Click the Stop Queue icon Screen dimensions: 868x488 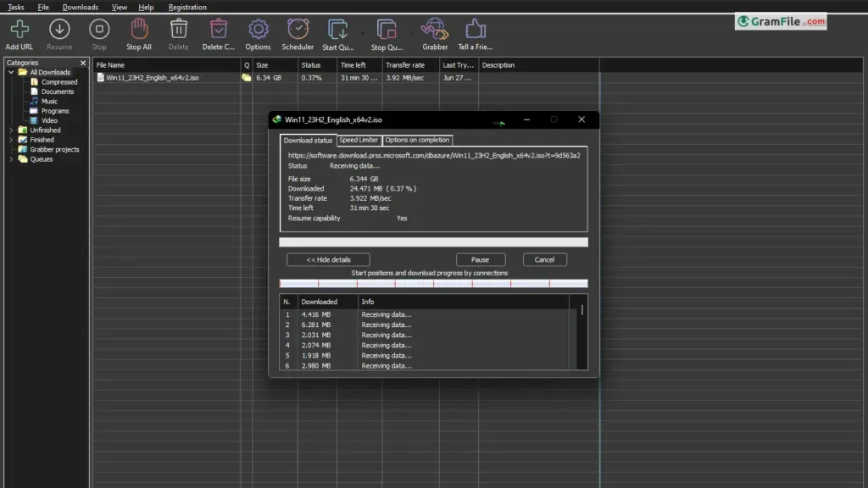tap(387, 30)
